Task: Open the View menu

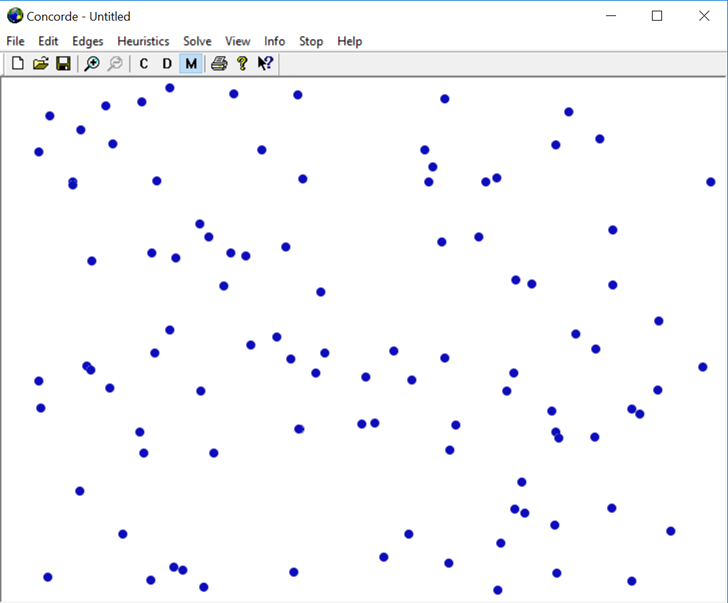Action: tap(238, 41)
